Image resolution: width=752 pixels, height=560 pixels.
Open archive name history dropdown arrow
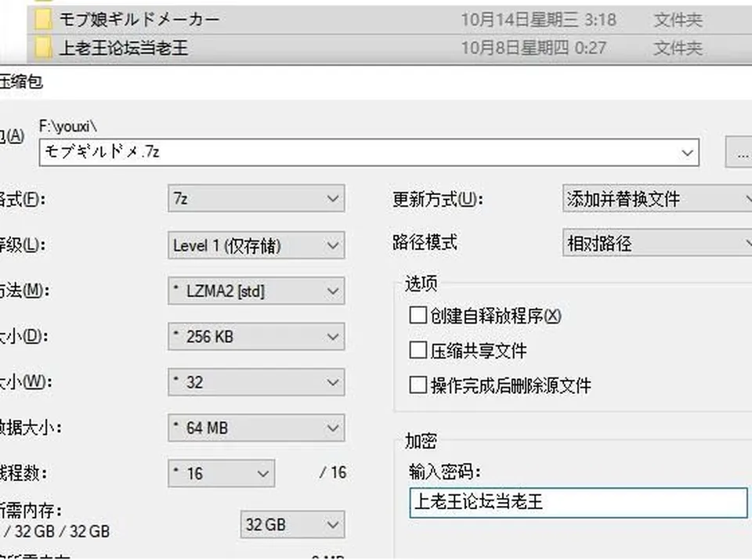click(687, 153)
